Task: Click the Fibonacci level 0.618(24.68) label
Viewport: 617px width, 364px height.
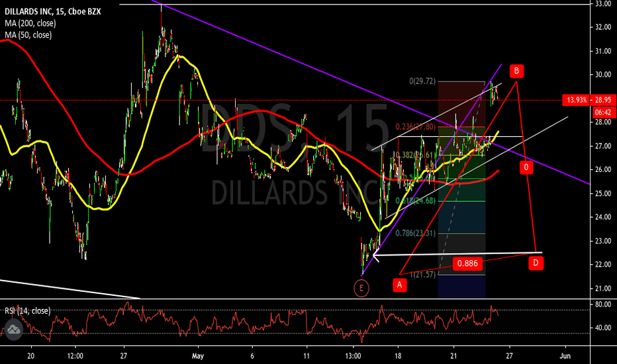Action: pyautogui.click(x=416, y=201)
